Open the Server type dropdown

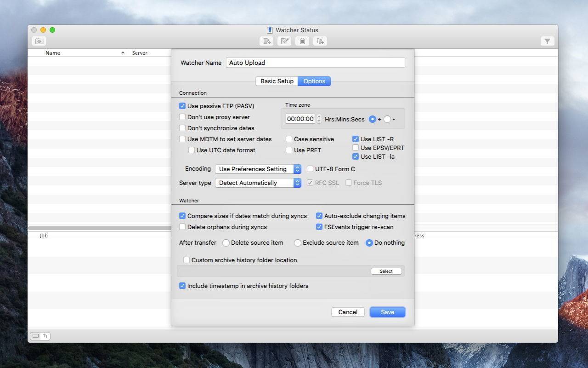coord(258,183)
